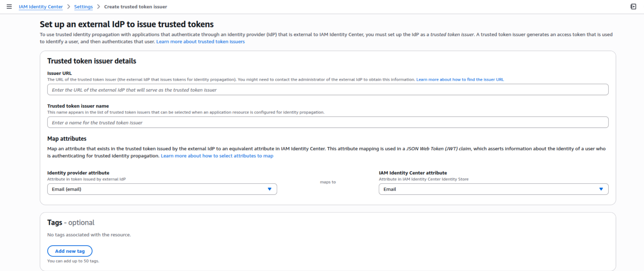The width and height of the screenshot is (644, 271).
Task: Open Learn more about how to find the issuer URL
Action: (x=460, y=80)
